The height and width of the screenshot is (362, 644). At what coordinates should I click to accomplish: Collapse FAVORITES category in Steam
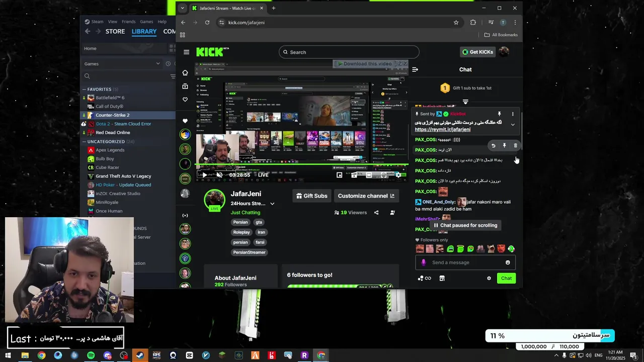click(84, 89)
